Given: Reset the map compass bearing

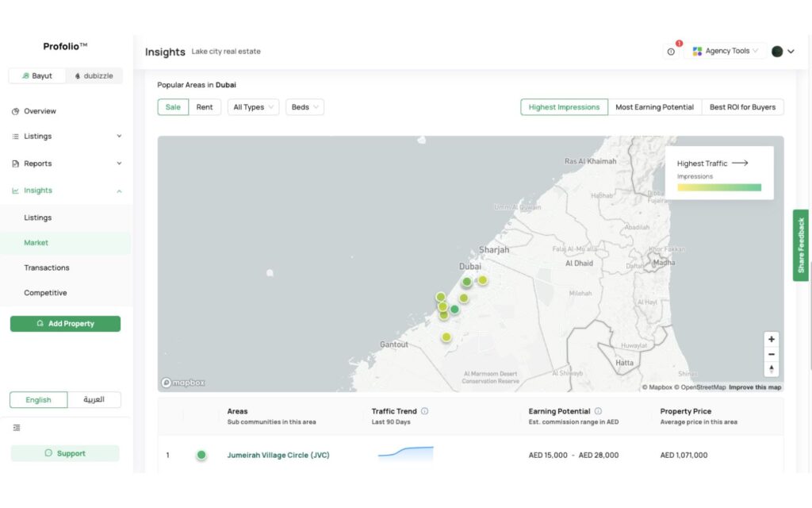Looking at the screenshot, I should [x=771, y=368].
